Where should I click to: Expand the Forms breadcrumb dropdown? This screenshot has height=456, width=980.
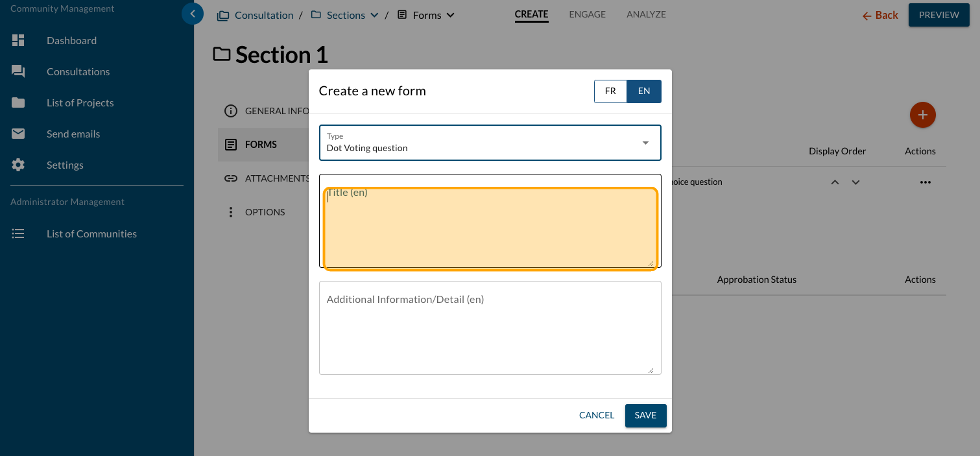[x=451, y=16]
